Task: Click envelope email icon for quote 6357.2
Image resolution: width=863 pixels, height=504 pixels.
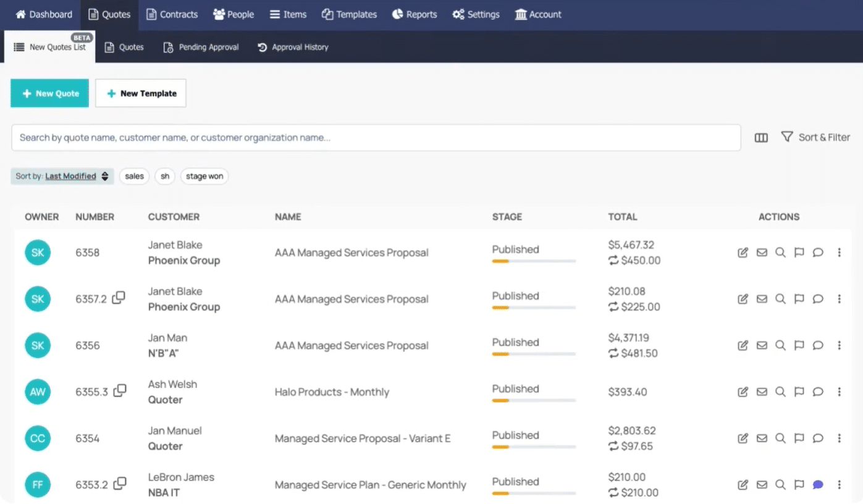Action: (x=762, y=299)
